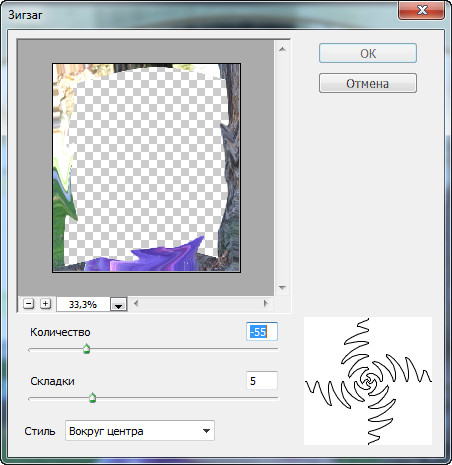Screen dimensions: 452x465
Task: Click the Складки slider handle
Action: tap(93, 398)
